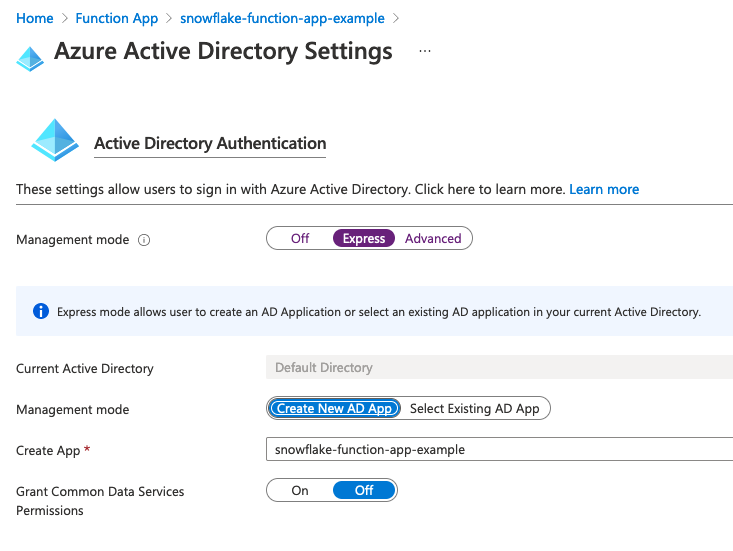Click the Learn more link

604,189
